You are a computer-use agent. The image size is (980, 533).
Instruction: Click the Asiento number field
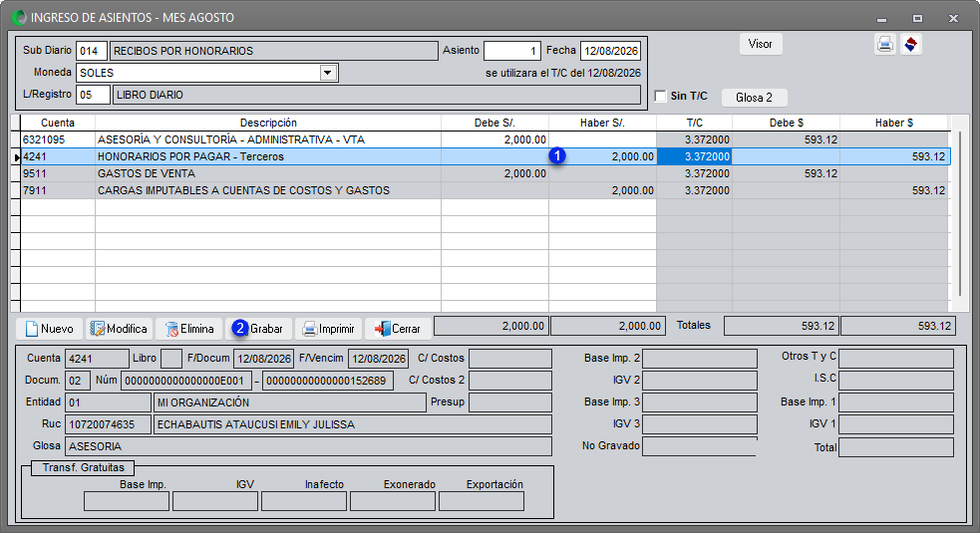tap(511, 51)
